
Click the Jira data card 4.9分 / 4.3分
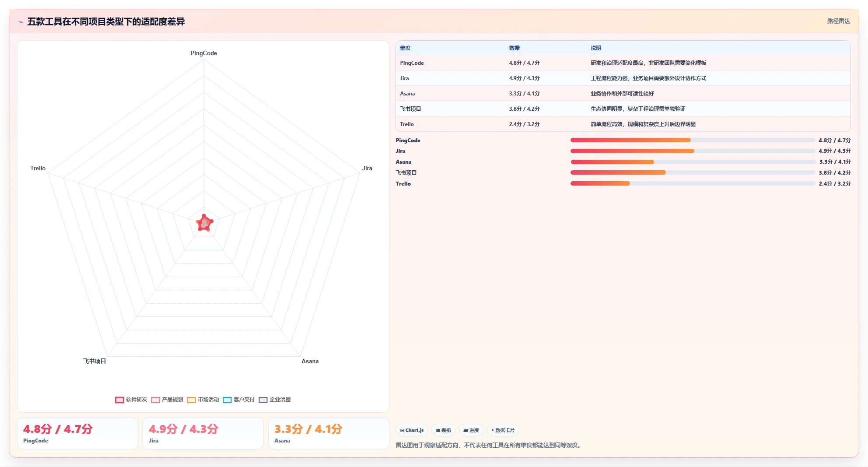(x=203, y=433)
